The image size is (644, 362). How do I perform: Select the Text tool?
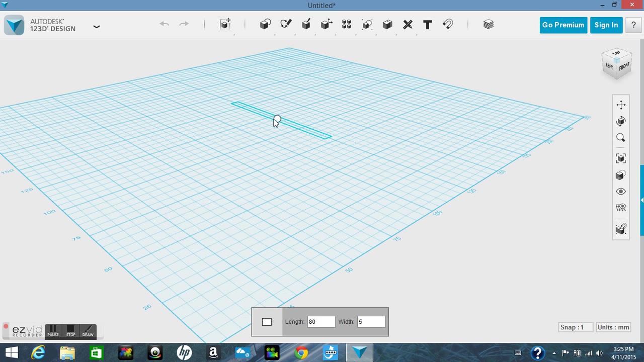[x=428, y=24]
